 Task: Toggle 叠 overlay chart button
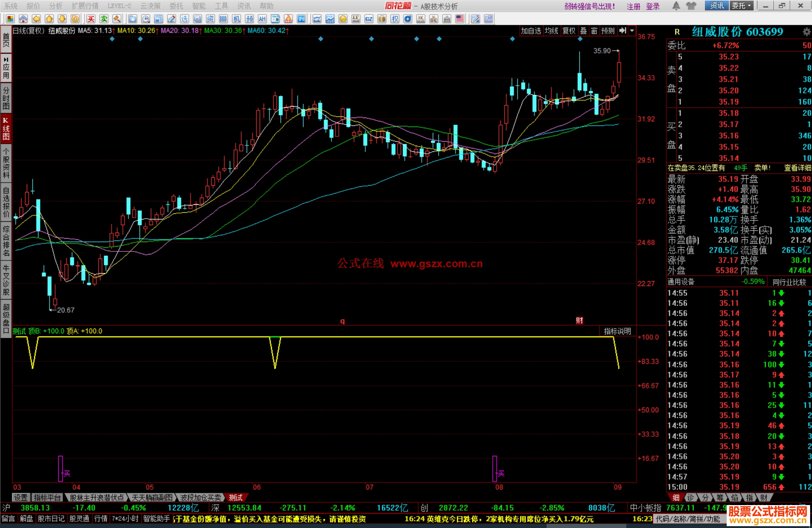pos(583,31)
